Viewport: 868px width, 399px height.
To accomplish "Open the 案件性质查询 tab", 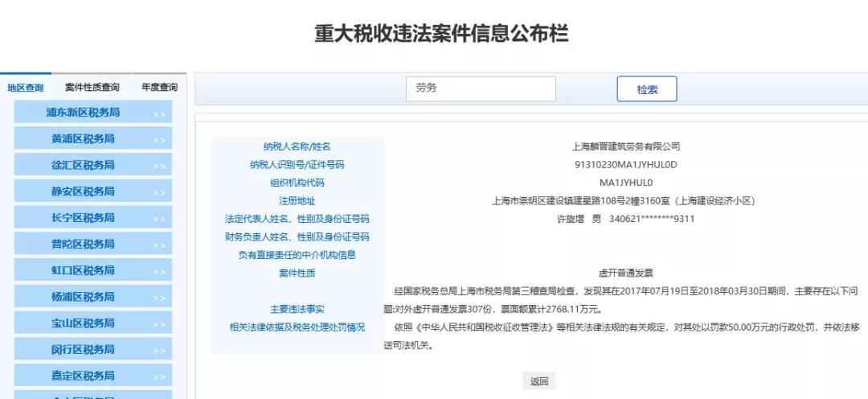I will pos(92,88).
